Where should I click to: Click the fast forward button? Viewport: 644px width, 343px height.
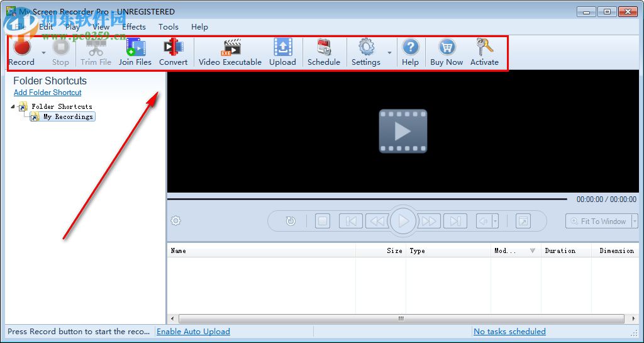pos(429,221)
